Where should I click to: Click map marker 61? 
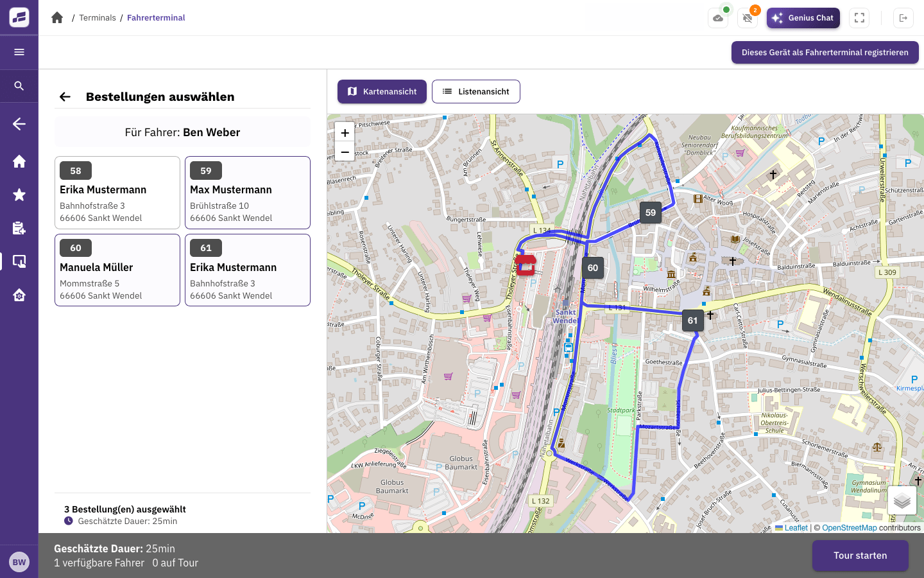point(692,320)
